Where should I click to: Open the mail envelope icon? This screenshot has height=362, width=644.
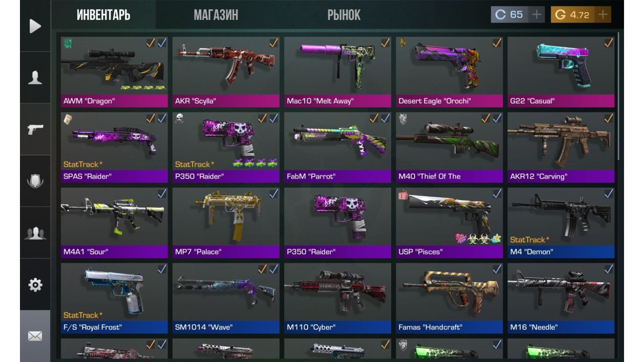[x=35, y=336]
